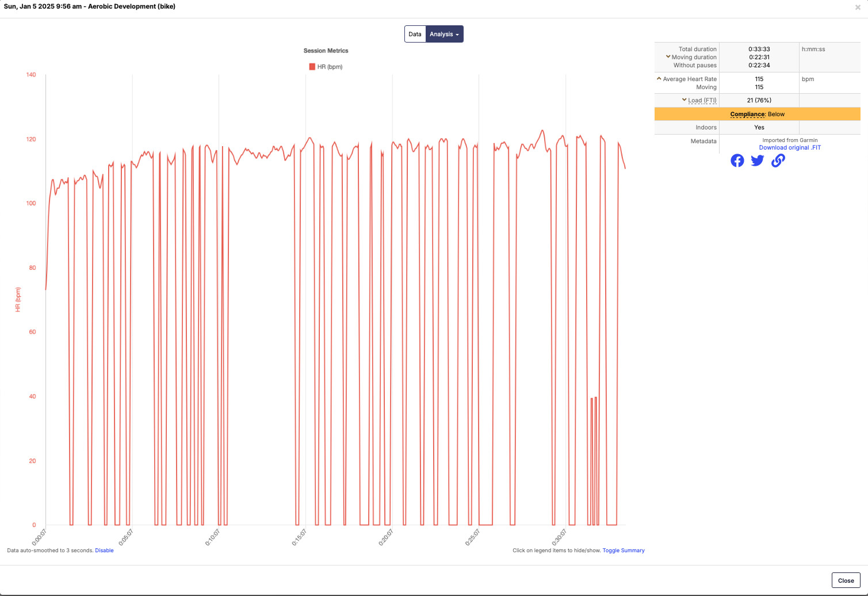Click the Close button
868x596 pixels.
click(x=846, y=580)
